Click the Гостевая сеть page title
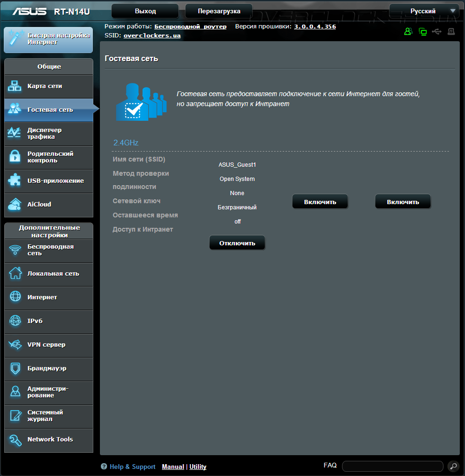This screenshot has width=465, height=476. [x=131, y=59]
